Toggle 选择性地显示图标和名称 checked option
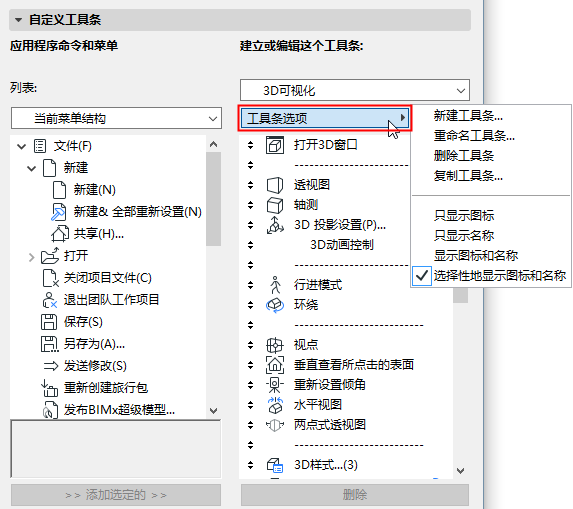This screenshot has width=573, height=509. 490,276
